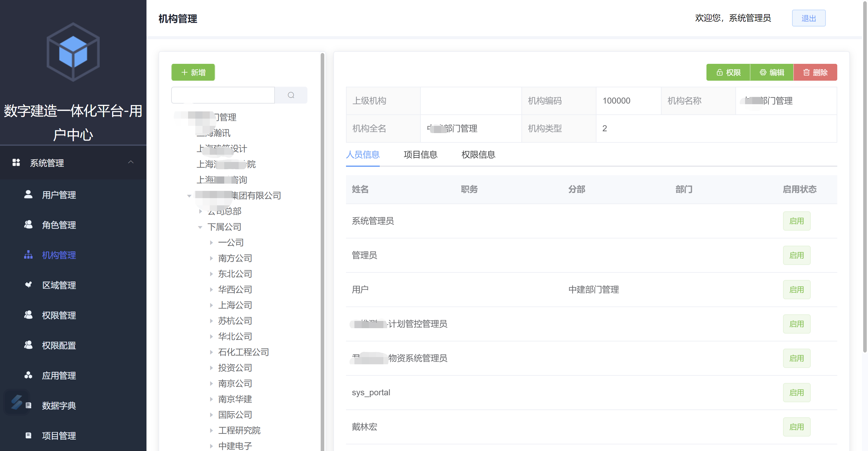The image size is (868, 451).
Task: Click the sys_portal name cell
Action: click(371, 393)
